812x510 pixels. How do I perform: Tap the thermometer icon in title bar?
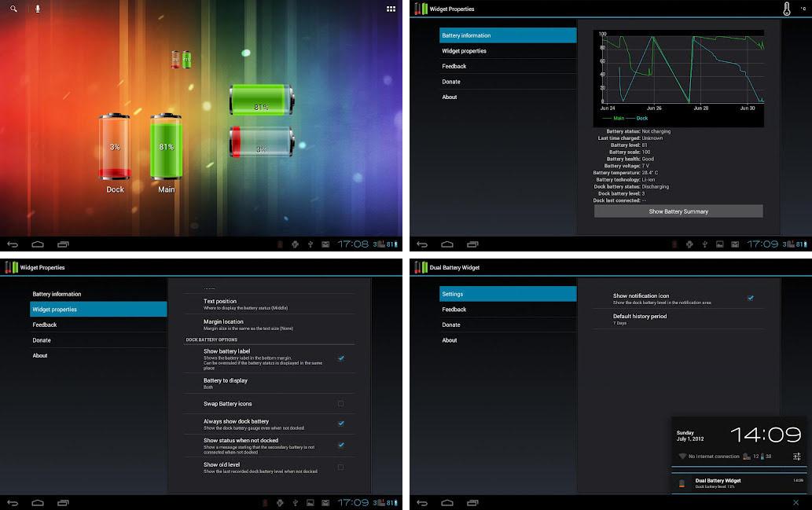pos(787,9)
